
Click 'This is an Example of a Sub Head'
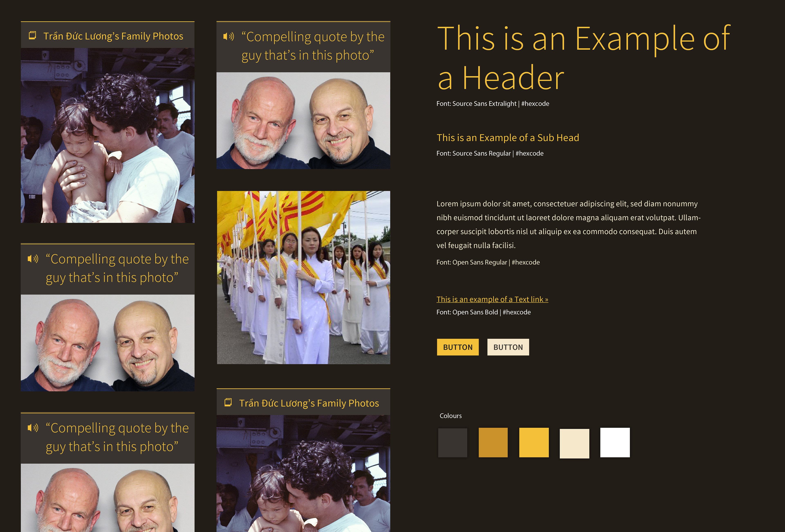click(508, 137)
